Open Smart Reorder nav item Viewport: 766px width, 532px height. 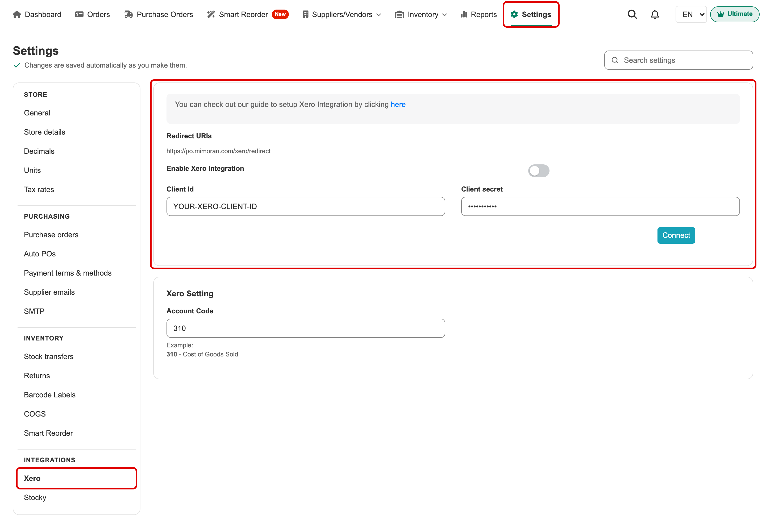pos(248,14)
